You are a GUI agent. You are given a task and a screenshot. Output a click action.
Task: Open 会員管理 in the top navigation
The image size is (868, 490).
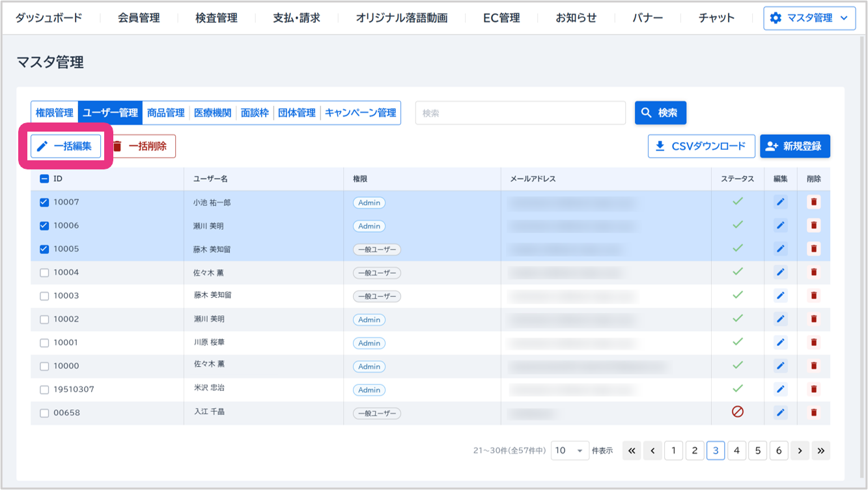click(139, 18)
